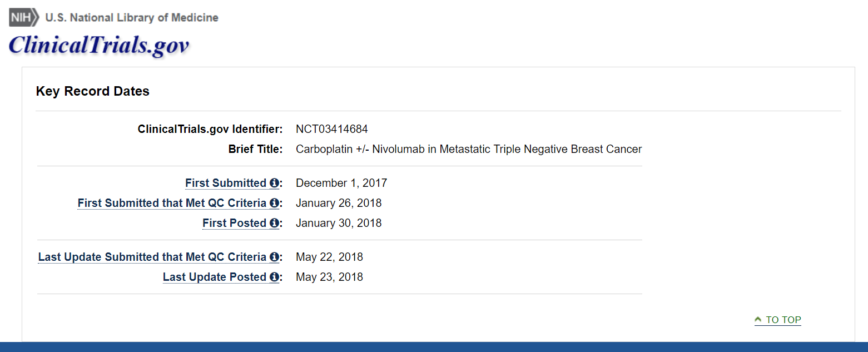
Task: Click the info icon beside Last Update Posted
Action: 274,277
